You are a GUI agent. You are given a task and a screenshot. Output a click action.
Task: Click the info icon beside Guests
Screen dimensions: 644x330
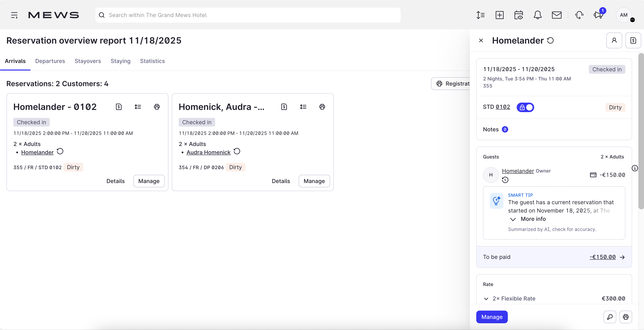[x=635, y=168]
